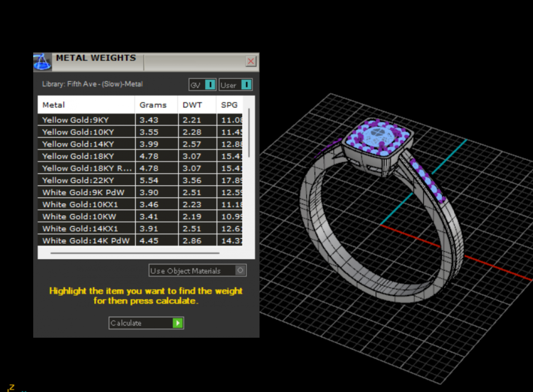
Task: Sort by the Metal column header
Action: click(54, 105)
